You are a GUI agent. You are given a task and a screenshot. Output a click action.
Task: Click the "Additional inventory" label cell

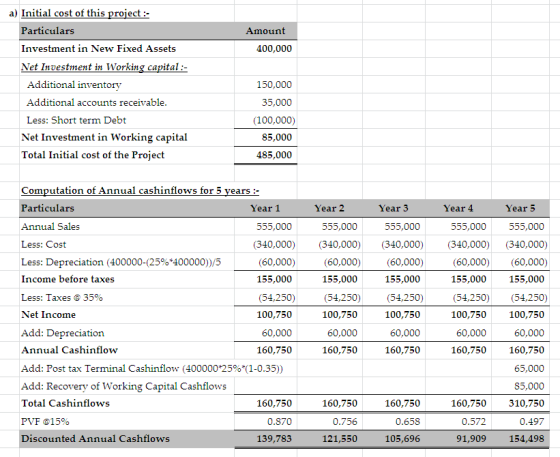[74, 85]
